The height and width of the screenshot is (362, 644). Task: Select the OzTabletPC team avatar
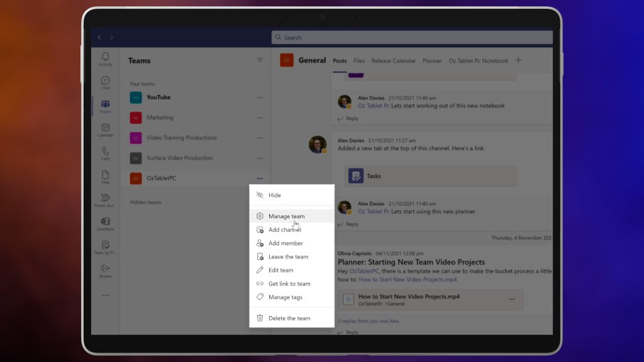point(136,178)
